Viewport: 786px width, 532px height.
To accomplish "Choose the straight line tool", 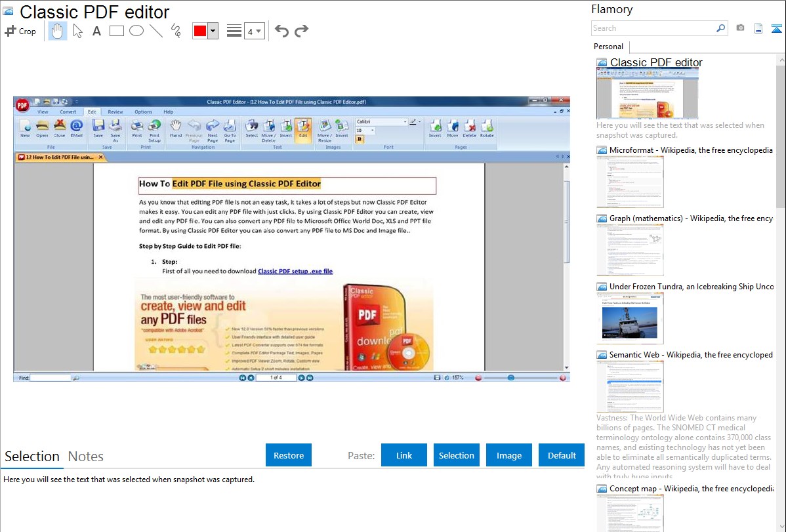I will pos(156,31).
